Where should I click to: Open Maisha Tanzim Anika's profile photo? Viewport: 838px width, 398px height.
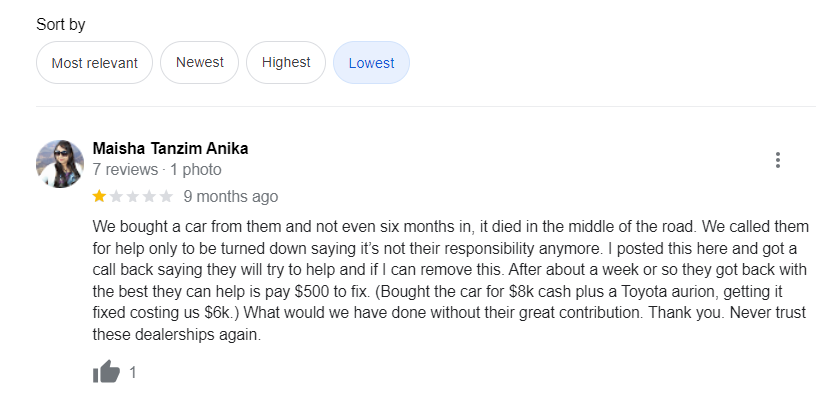[60, 164]
